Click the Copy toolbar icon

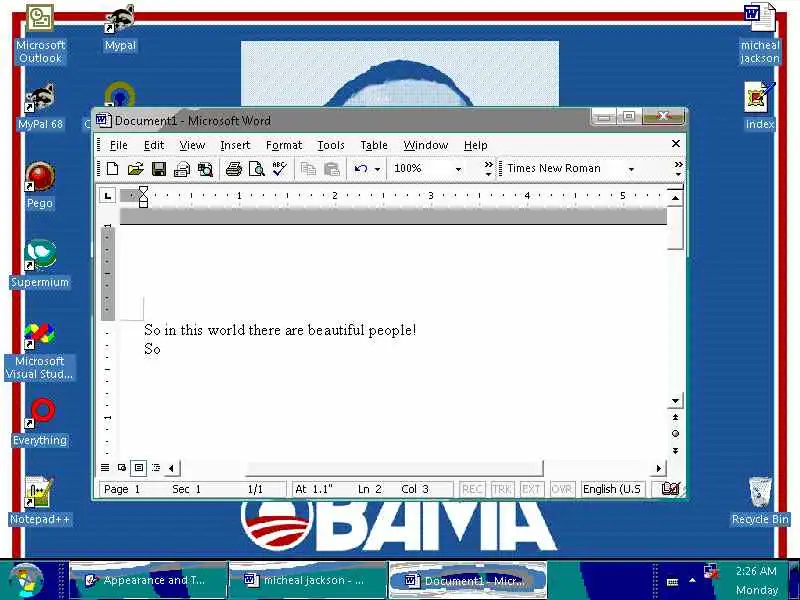click(x=308, y=169)
